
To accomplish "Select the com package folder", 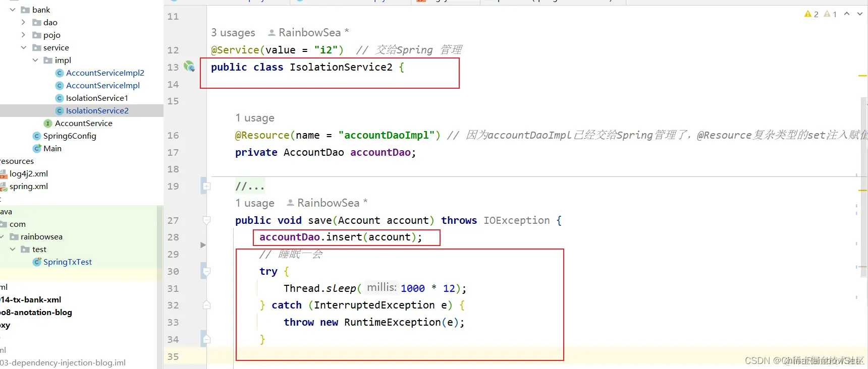I will (18, 224).
